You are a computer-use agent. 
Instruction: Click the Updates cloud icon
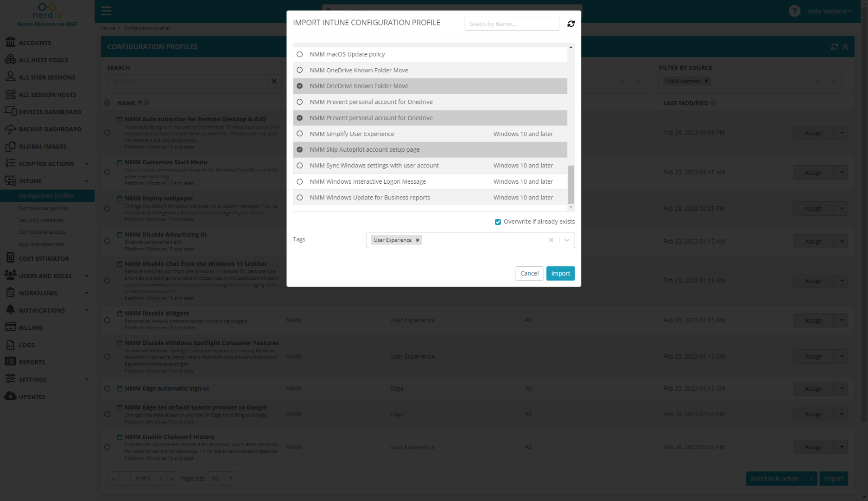pyautogui.click(x=10, y=396)
